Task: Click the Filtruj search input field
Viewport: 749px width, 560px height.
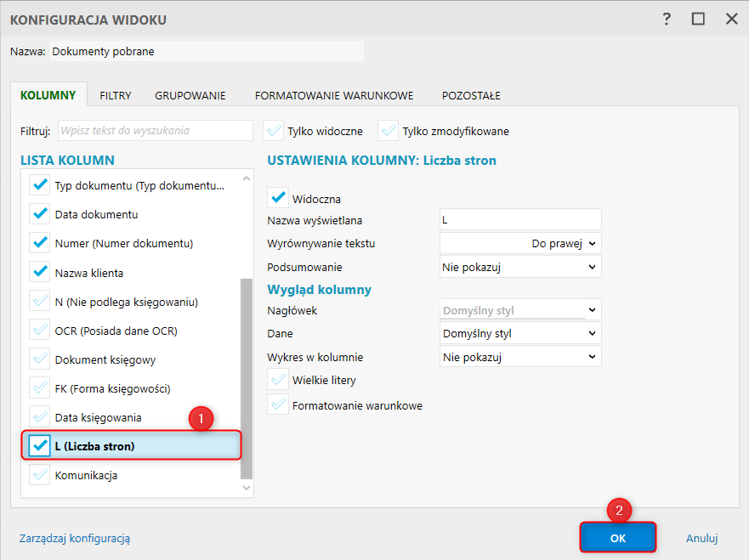Action: coord(155,131)
